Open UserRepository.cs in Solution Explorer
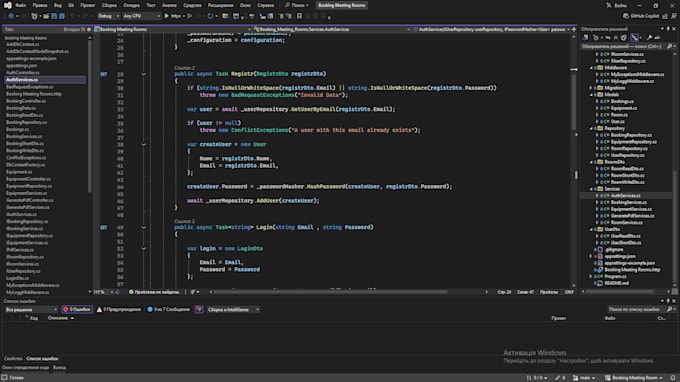Screen dimensions: 680x382 point(628,155)
